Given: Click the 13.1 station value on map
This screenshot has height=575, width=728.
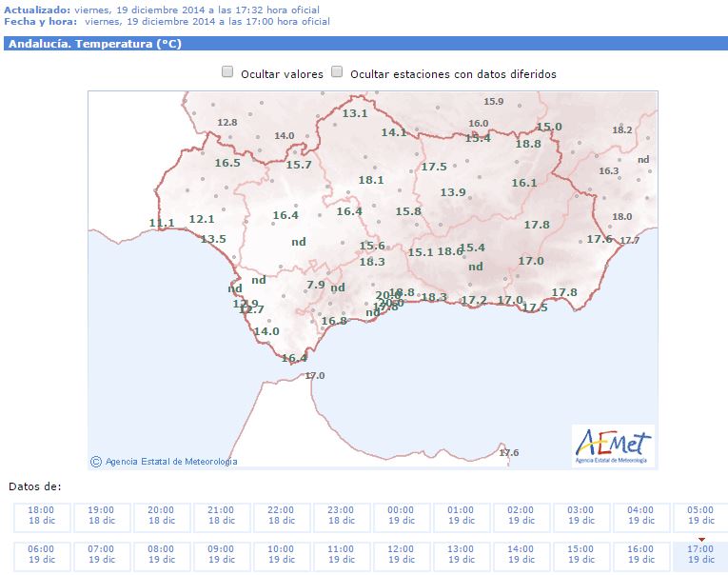Looking at the screenshot, I should (x=355, y=113).
